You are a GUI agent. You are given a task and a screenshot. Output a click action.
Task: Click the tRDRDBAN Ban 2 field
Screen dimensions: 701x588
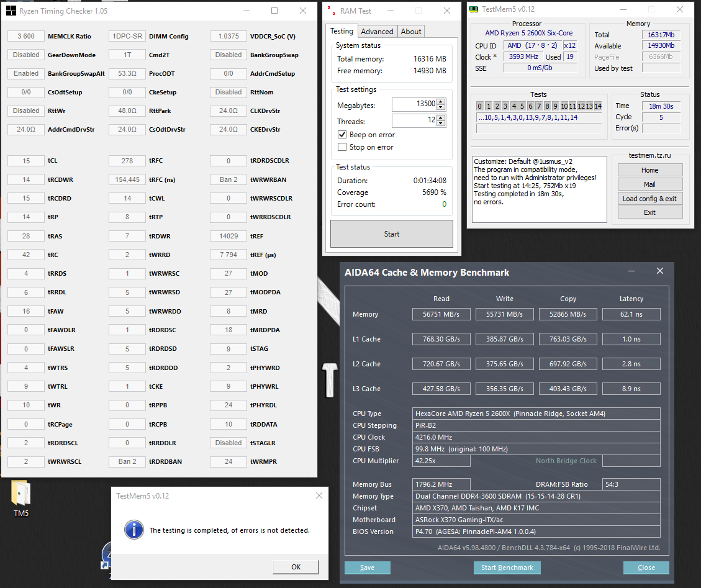127,461
